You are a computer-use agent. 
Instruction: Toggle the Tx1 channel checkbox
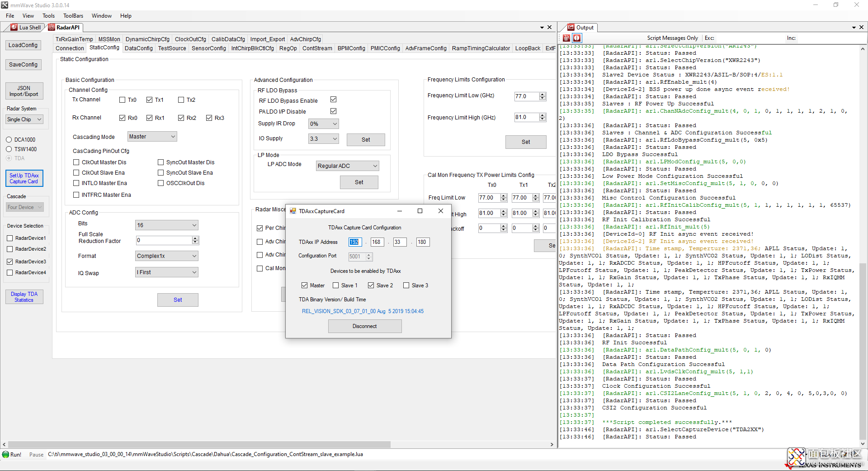tap(149, 100)
